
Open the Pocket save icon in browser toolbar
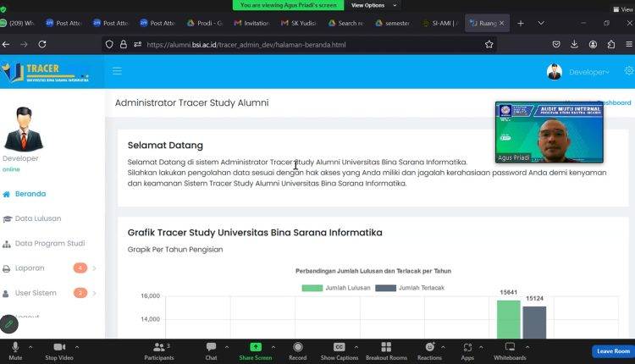556,45
